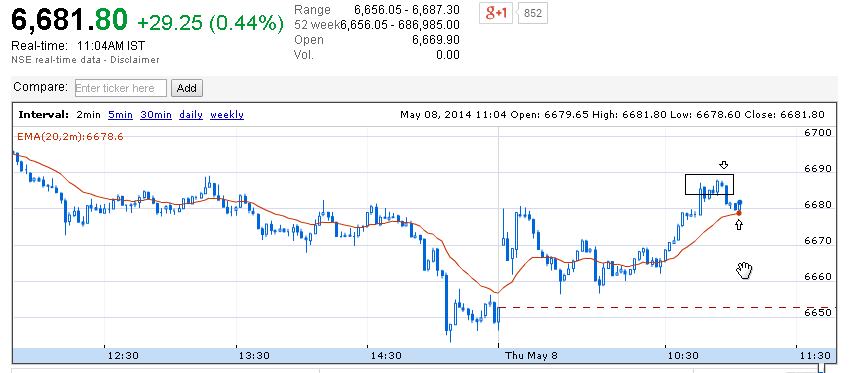This screenshot has height=373, width=850.
Task: Click the EMA(20,2m) indicator label
Action: click(x=70, y=137)
